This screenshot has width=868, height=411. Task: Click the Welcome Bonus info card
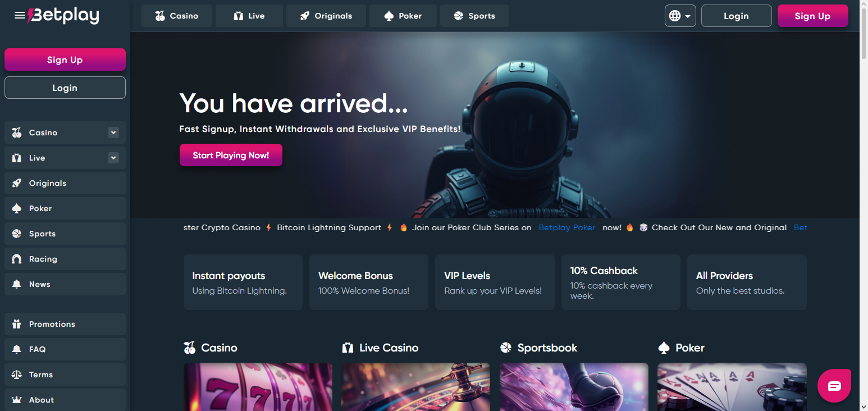368,282
